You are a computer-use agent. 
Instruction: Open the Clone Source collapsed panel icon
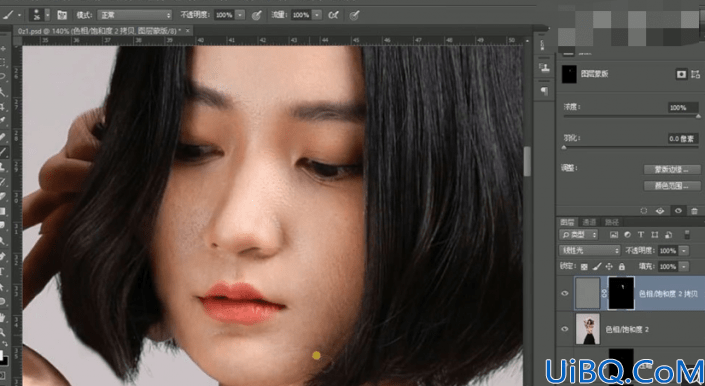pyautogui.click(x=544, y=68)
